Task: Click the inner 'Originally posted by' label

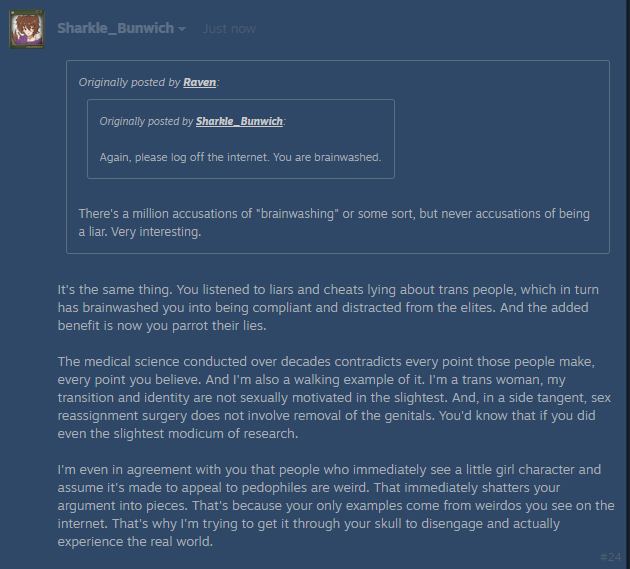Action: pos(146,121)
